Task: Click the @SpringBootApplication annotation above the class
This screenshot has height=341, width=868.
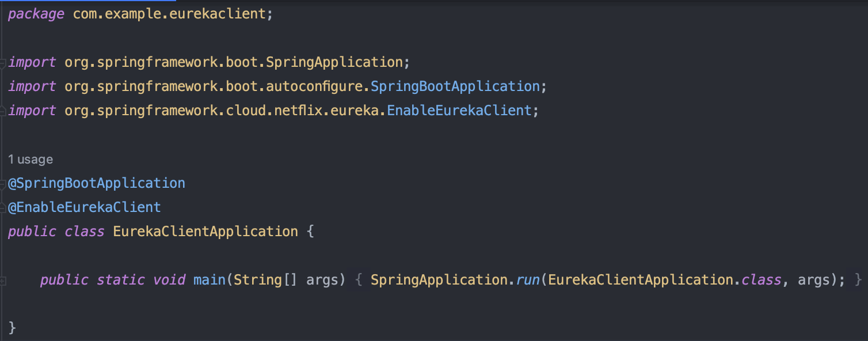Action: pos(97,183)
